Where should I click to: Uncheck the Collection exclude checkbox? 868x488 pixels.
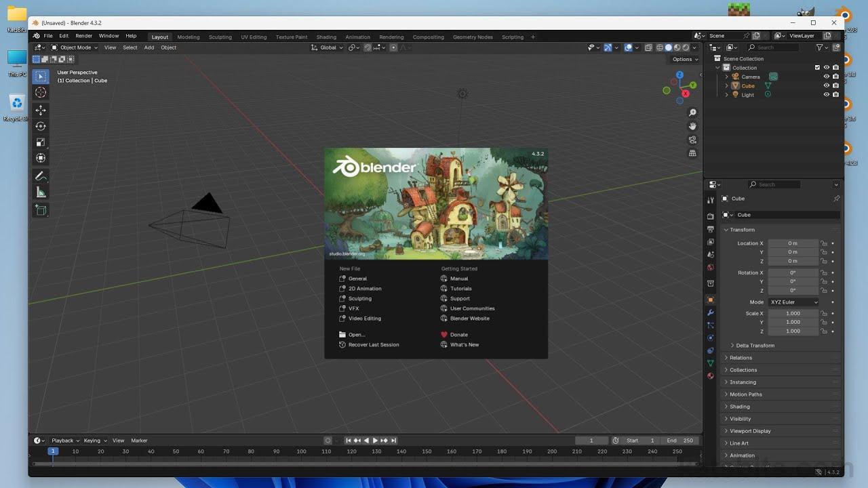(817, 68)
